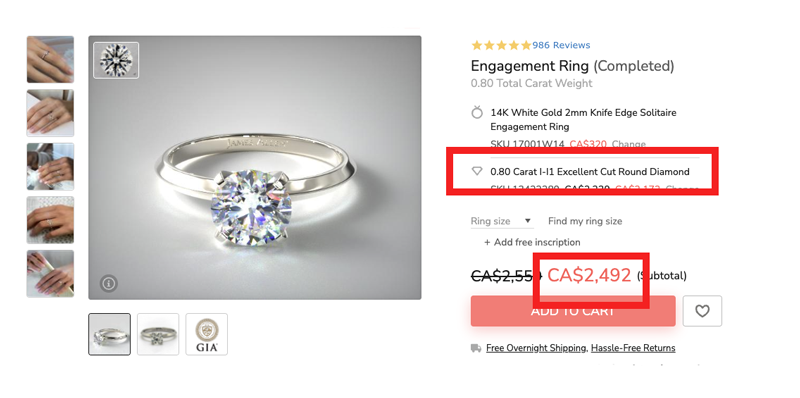Image resolution: width=800 pixels, height=398 pixels.
Task: Select the last hand photo thumbnail
Action: pos(50,273)
